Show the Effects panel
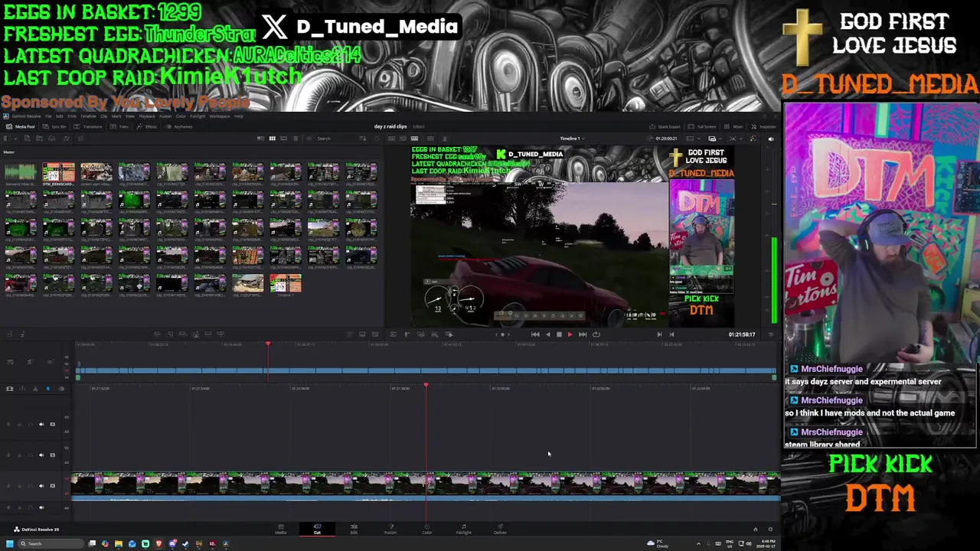980x551 pixels. [x=146, y=126]
